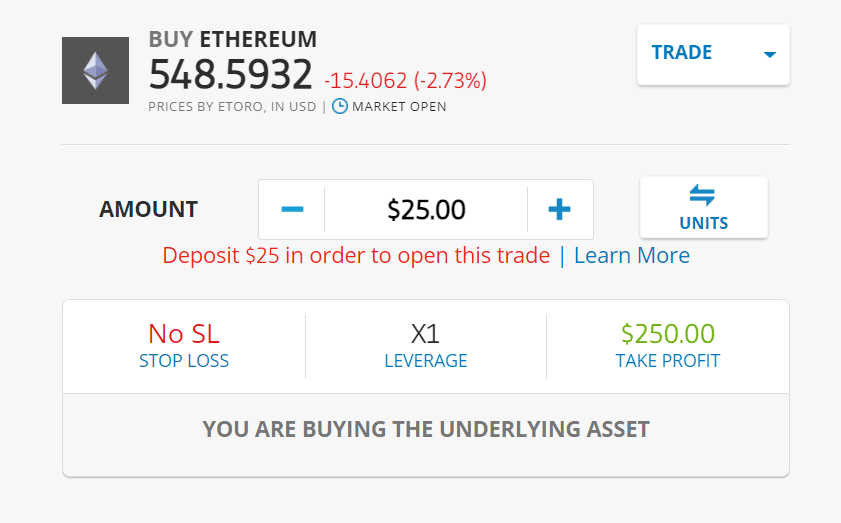Open the TAKE PROFIT tab
The image size is (841, 523).
point(668,360)
